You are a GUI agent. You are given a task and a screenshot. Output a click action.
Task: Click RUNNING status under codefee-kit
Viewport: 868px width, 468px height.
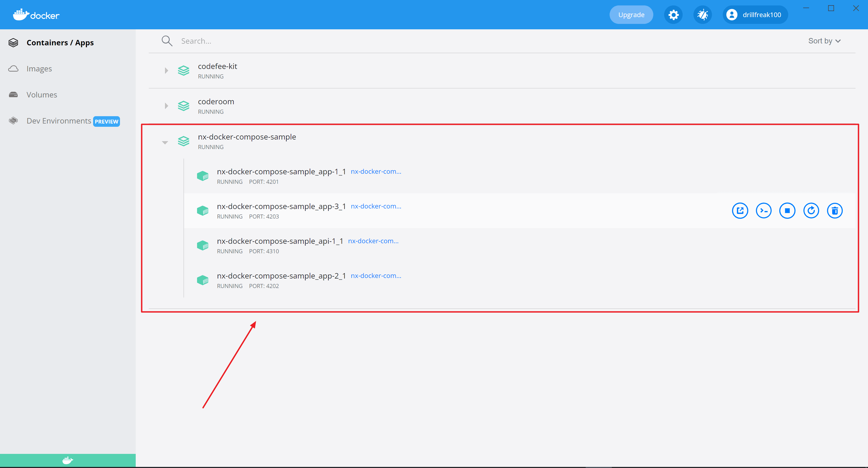tap(211, 77)
